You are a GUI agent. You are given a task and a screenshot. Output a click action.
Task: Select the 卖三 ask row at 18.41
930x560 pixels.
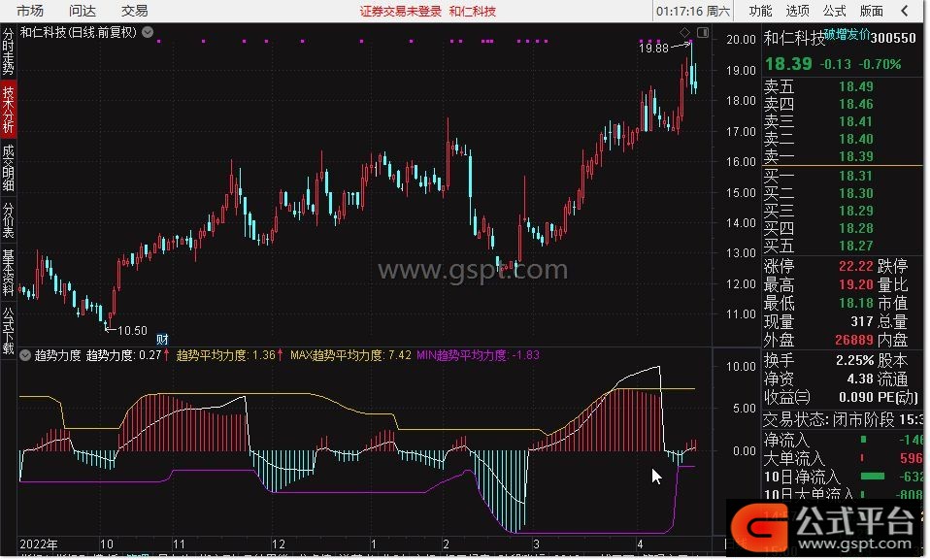[844, 121]
